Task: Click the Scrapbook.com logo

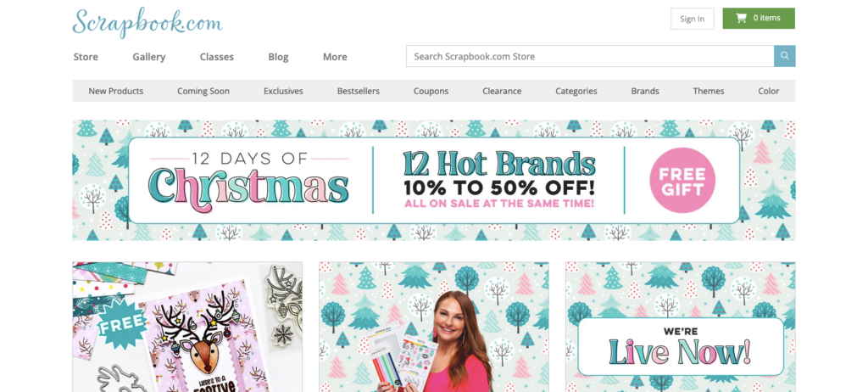Action: pos(147,22)
